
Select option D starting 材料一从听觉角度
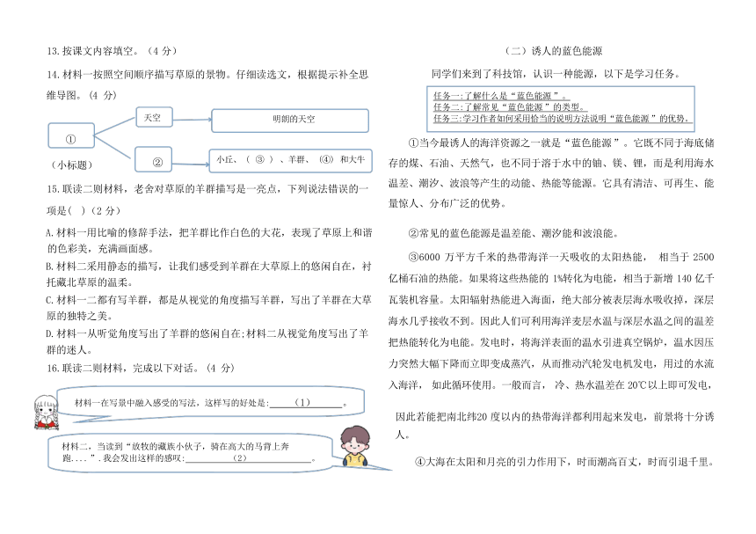(x=207, y=341)
